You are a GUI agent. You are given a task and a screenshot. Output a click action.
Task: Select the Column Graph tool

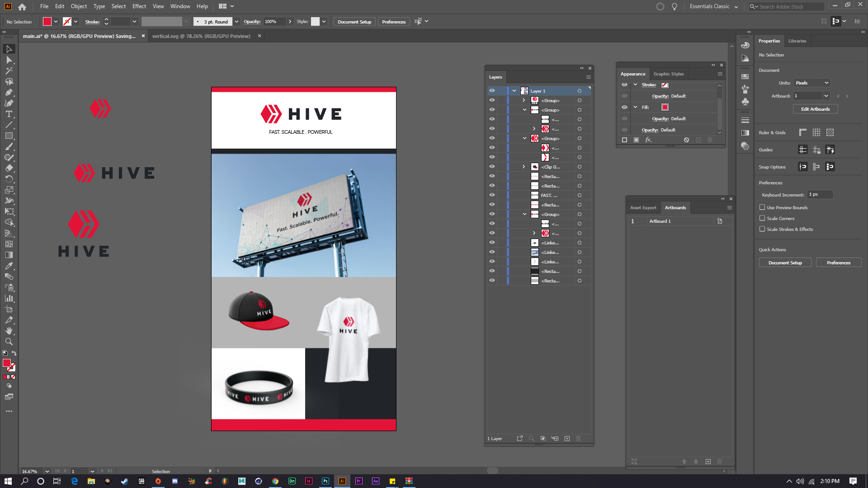9,298
